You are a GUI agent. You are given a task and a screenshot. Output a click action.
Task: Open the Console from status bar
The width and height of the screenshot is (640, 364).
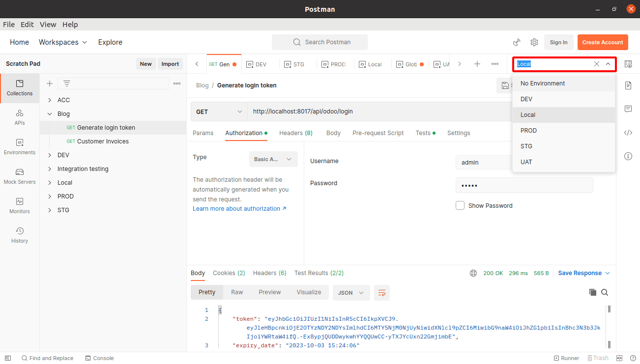point(100,358)
